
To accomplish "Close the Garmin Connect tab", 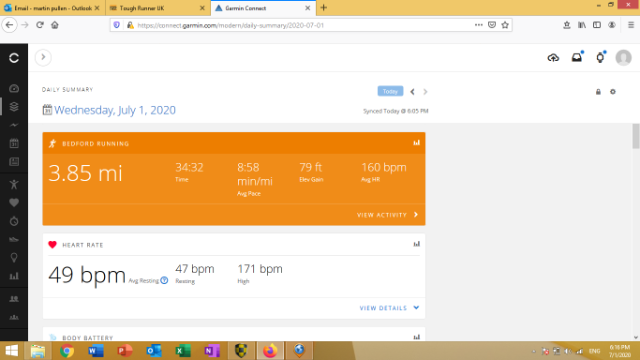I will click(x=308, y=8).
